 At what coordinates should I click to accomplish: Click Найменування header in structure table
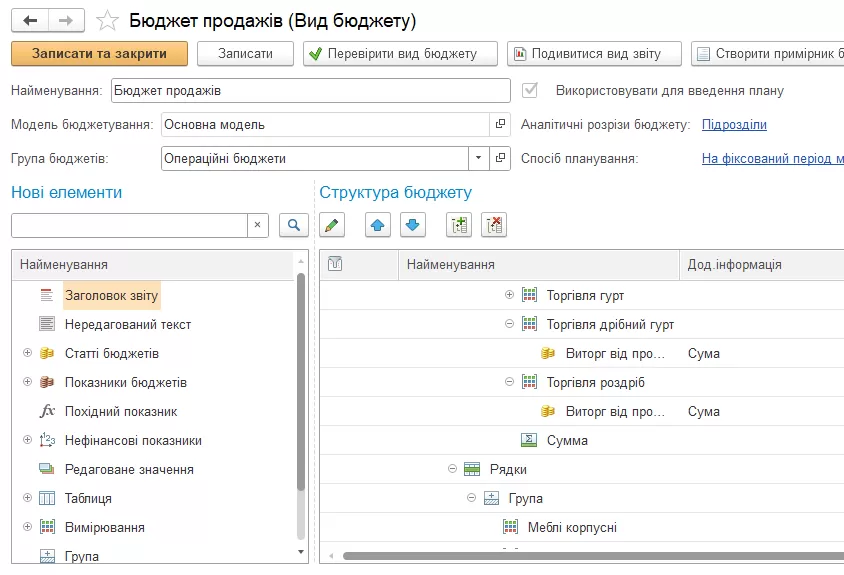[538, 264]
